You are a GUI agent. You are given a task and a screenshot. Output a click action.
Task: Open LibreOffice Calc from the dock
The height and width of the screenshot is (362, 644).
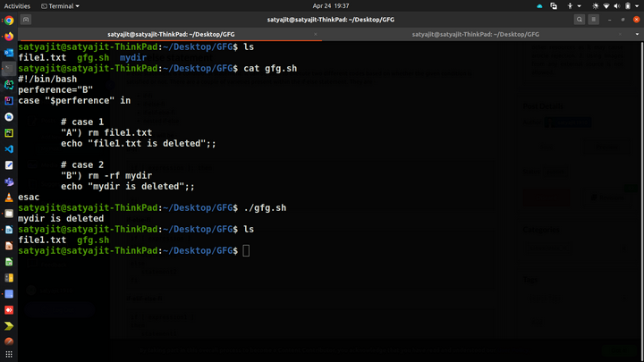tap(9, 262)
